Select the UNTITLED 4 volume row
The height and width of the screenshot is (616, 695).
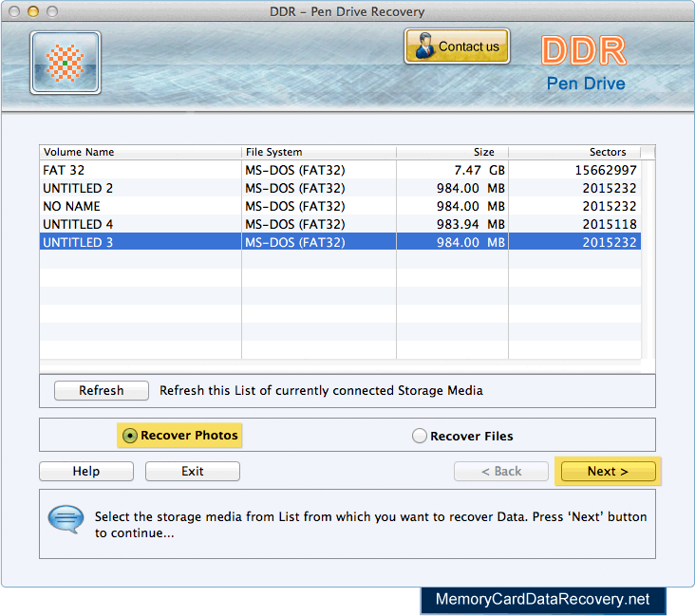(x=340, y=224)
